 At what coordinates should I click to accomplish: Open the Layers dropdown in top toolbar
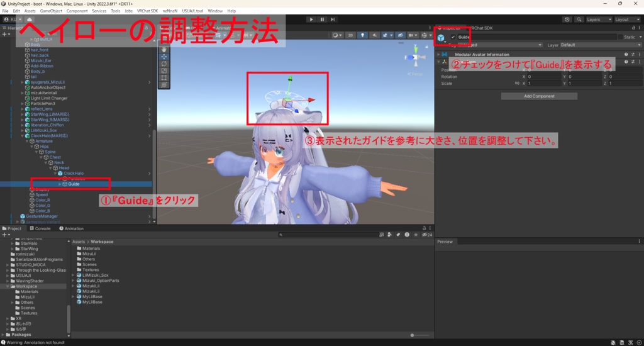[599, 20]
